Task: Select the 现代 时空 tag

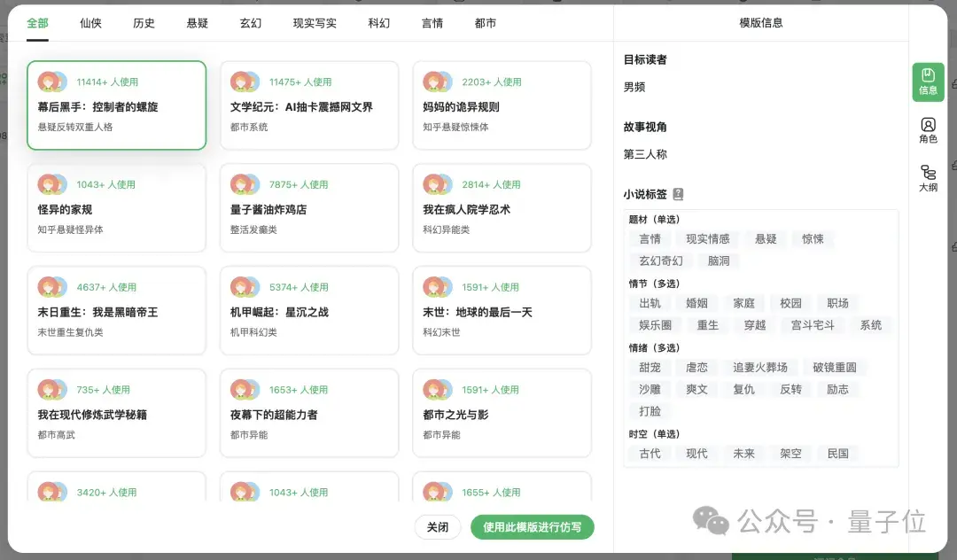Action: pos(696,454)
